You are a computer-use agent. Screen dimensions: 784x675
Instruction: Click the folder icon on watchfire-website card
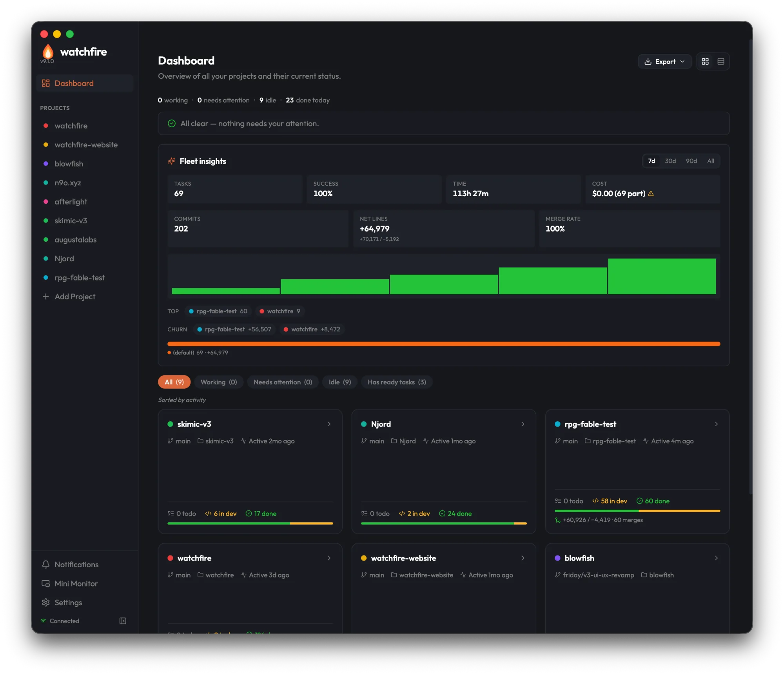(394, 575)
